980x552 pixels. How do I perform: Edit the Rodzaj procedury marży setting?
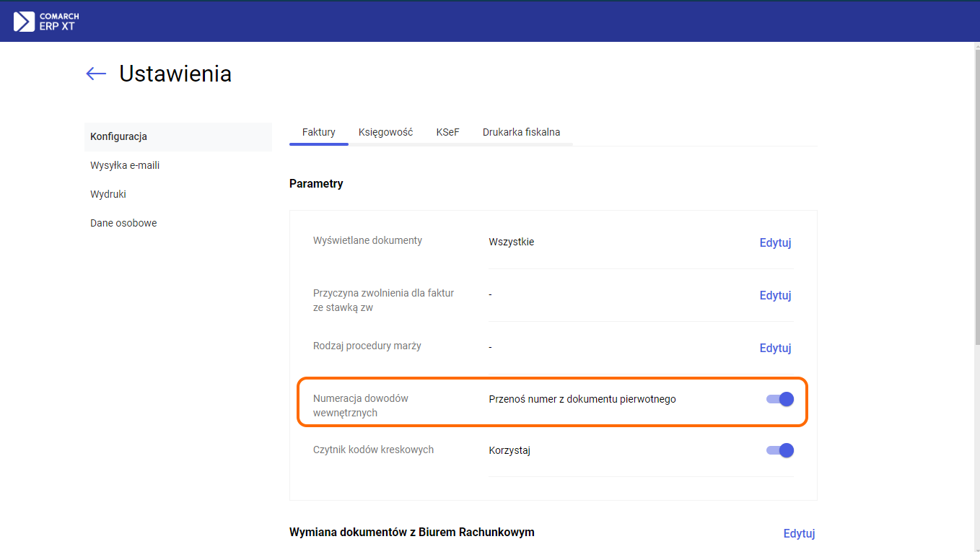pyautogui.click(x=775, y=348)
